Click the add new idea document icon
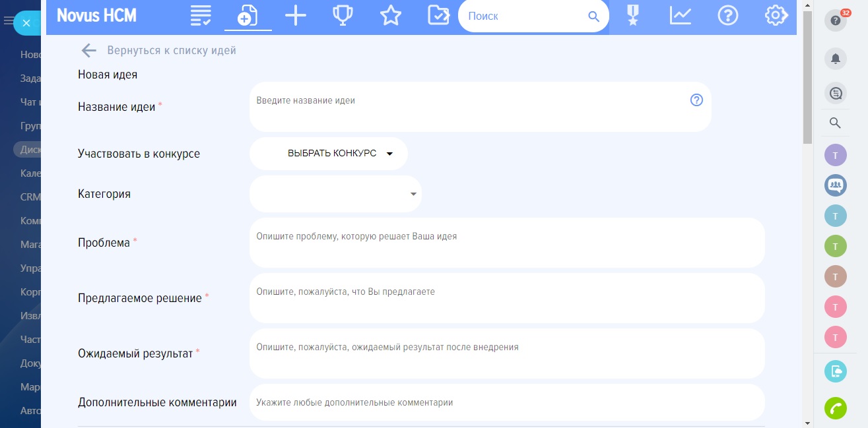Screen dimensions: 868x428 [248, 16]
